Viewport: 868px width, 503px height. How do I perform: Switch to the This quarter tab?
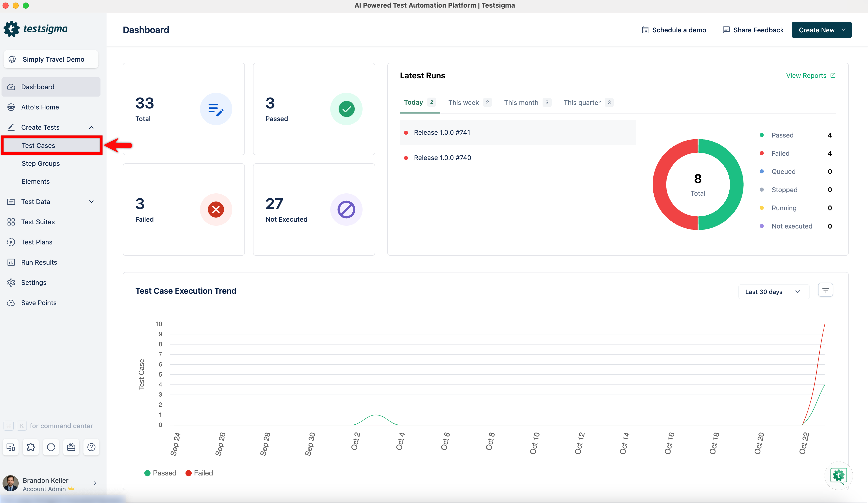point(582,102)
